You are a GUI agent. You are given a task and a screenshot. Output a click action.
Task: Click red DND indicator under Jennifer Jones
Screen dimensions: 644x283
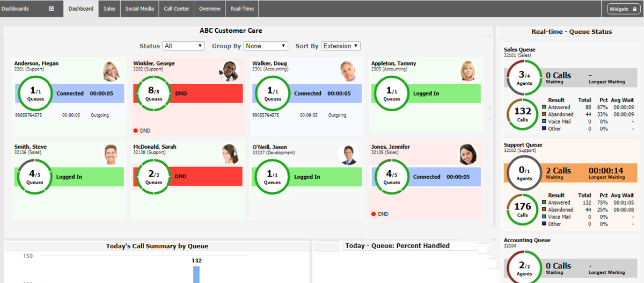[x=374, y=214]
